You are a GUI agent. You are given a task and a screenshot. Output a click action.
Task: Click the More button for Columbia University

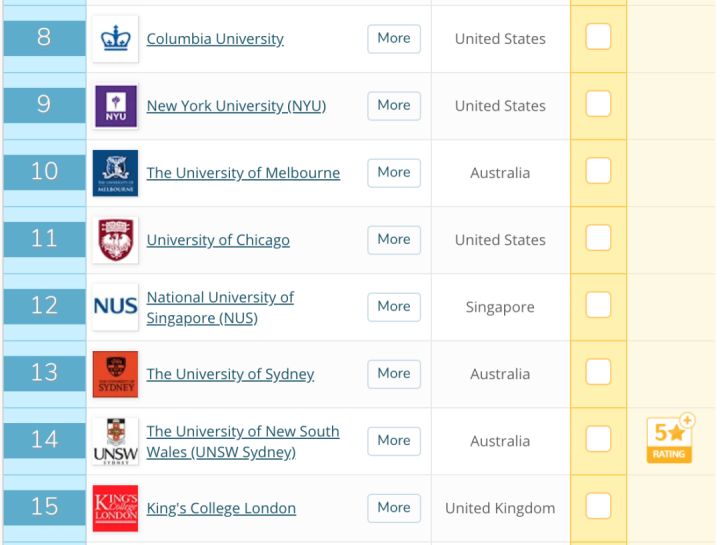(394, 39)
